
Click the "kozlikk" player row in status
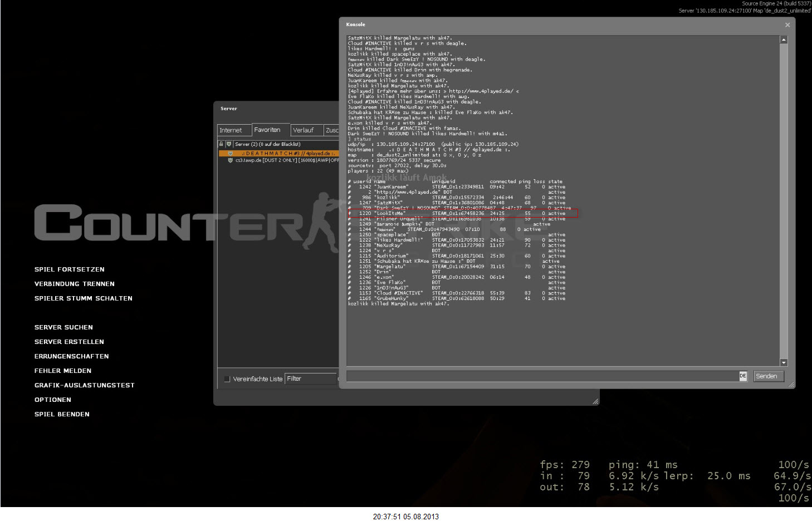point(457,198)
